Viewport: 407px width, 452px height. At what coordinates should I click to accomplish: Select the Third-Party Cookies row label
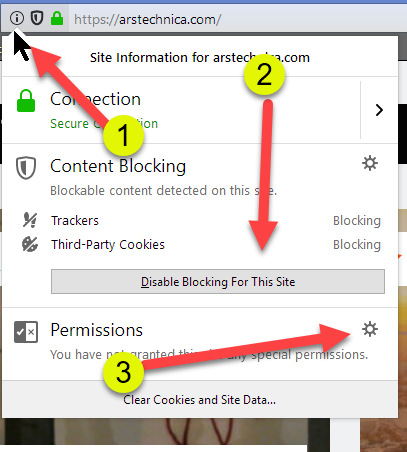[x=108, y=245]
